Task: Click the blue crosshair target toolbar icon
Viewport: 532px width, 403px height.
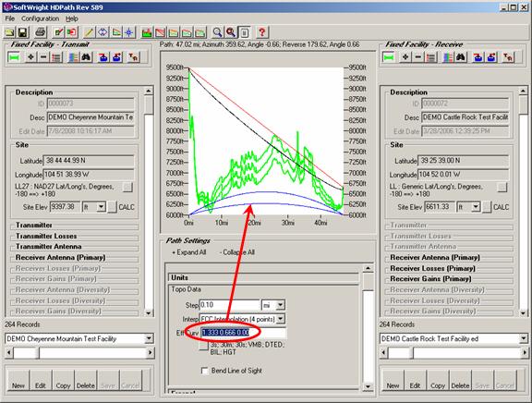Action: 129,32
